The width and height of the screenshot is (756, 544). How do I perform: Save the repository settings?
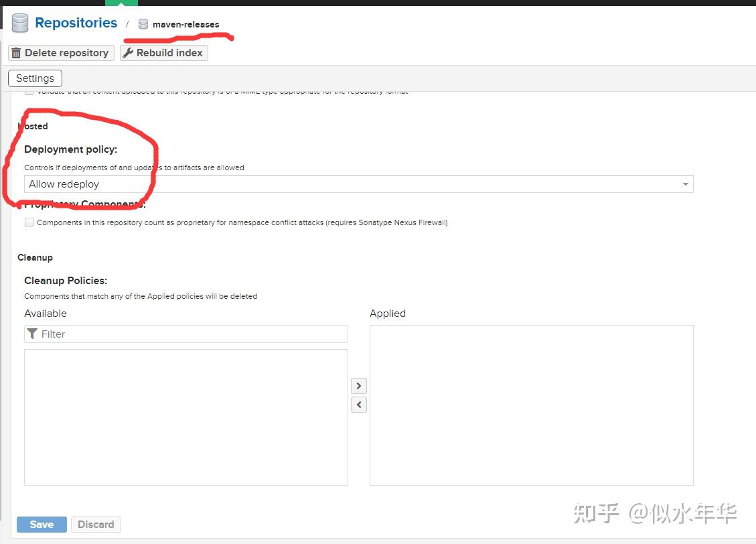(x=42, y=525)
